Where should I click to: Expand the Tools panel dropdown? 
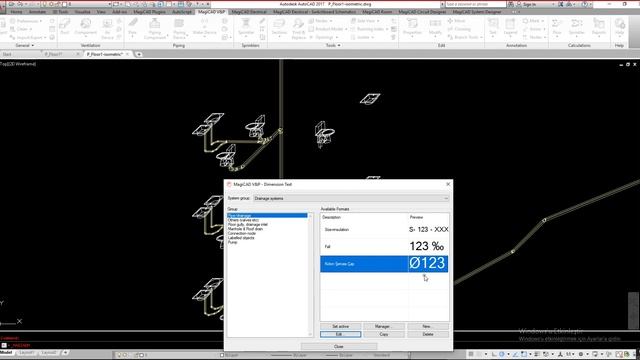pyautogui.click(x=333, y=45)
